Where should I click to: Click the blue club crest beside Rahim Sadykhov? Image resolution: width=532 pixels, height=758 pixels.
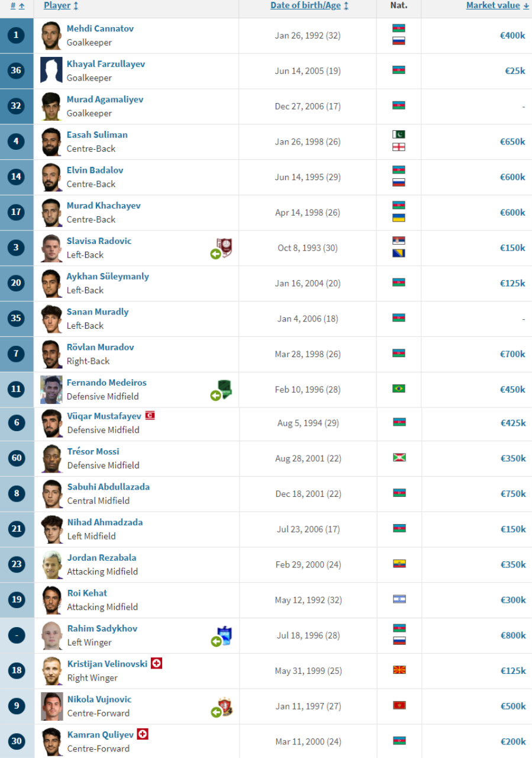click(x=225, y=635)
